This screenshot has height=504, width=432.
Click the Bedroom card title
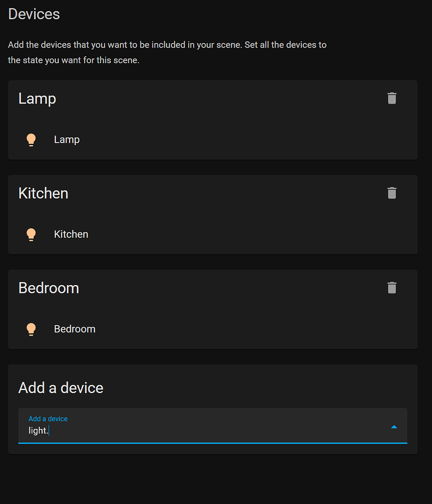click(x=48, y=288)
